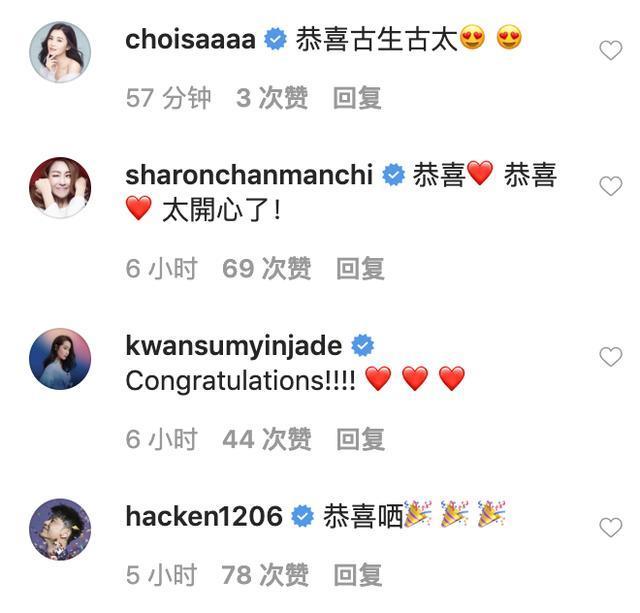Open the sharonchanmanchi username link

(249, 175)
